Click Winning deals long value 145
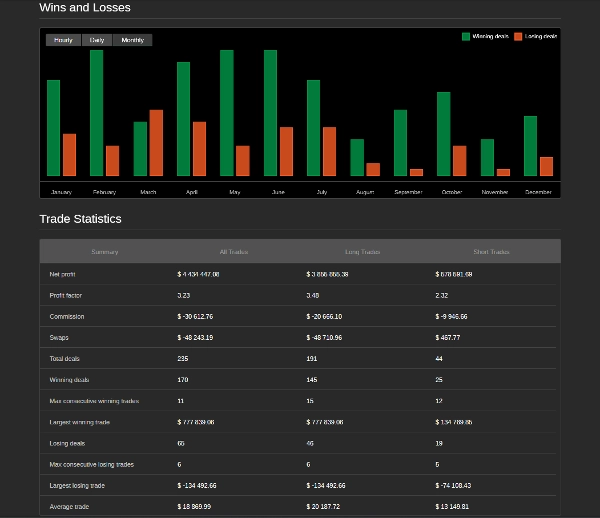 (x=312, y=380)
